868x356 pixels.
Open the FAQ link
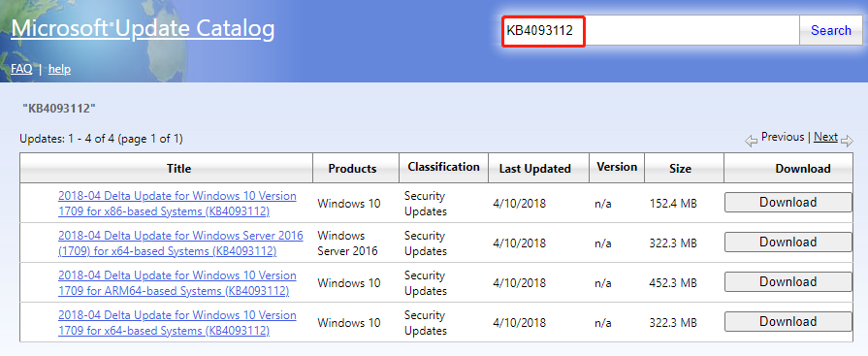(21, 69)
